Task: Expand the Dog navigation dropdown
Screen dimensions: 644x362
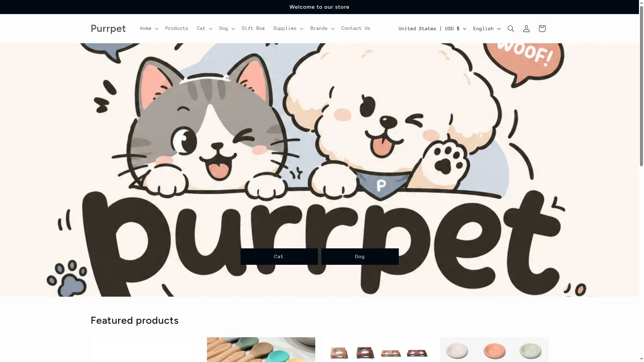Action: click(227, 28)
